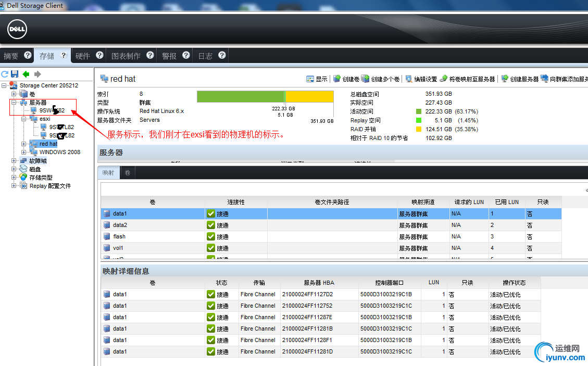Collapse the esxi tree node
This screenshot has height=366, width=588.
pyautogui.click(x=23, y=119)
